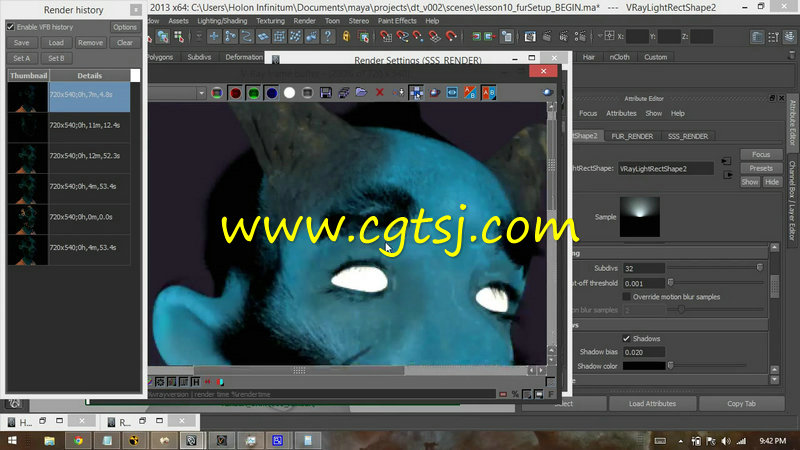
Task: Clear the image with the red X icon
Action: click(x=380, y=93)
